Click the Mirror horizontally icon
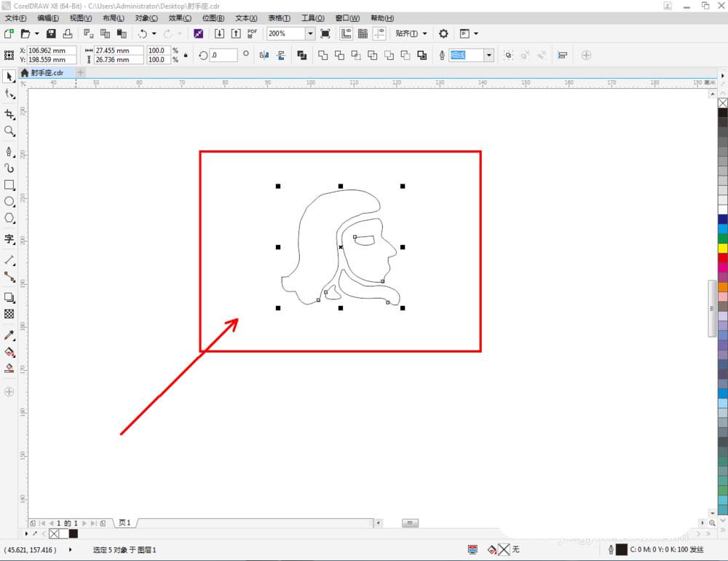 [x=264, y=55]
